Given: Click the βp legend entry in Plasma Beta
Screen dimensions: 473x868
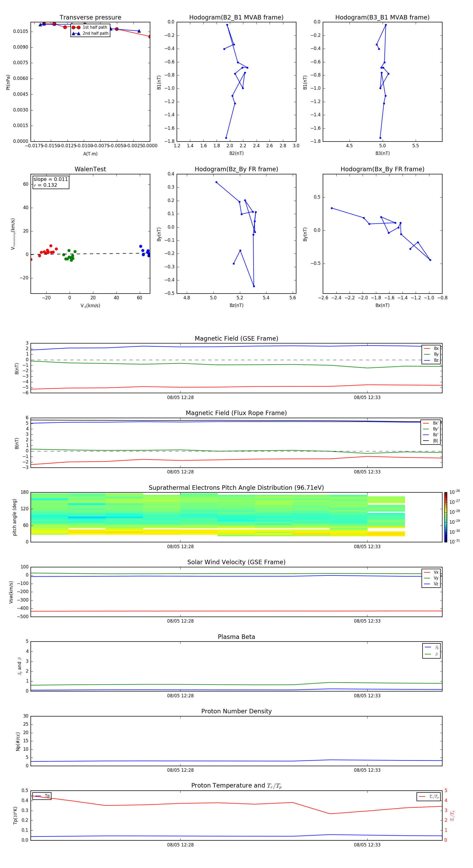Looking at the screenshot, I should 431,647.
